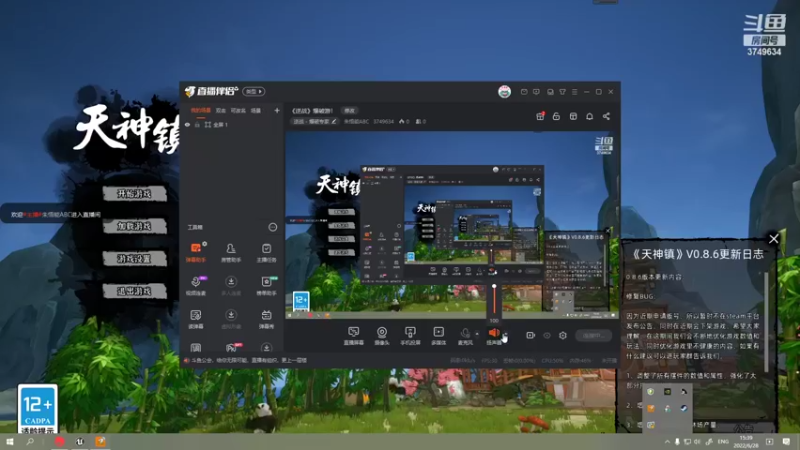Click the 多人连麦 download icon
800x450 pixels.
[231, 282]
